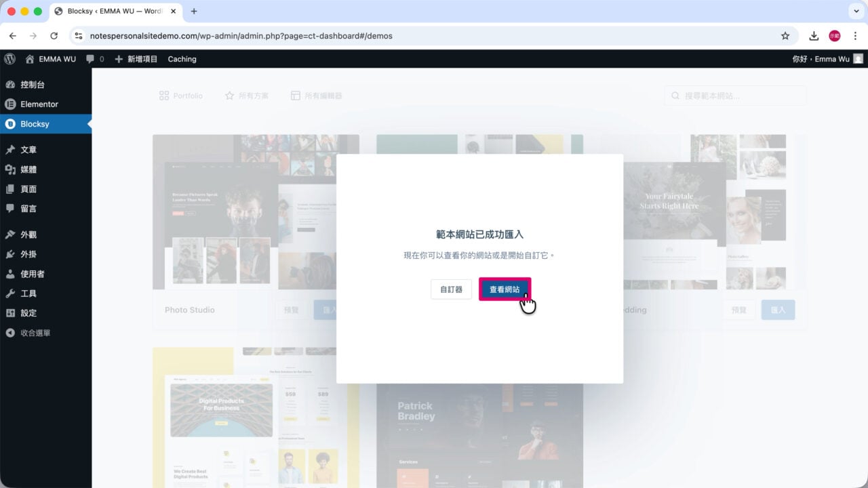Click the Blocksy B icon
This screenshot has height=488, width=868.
[x=10, y=124]
